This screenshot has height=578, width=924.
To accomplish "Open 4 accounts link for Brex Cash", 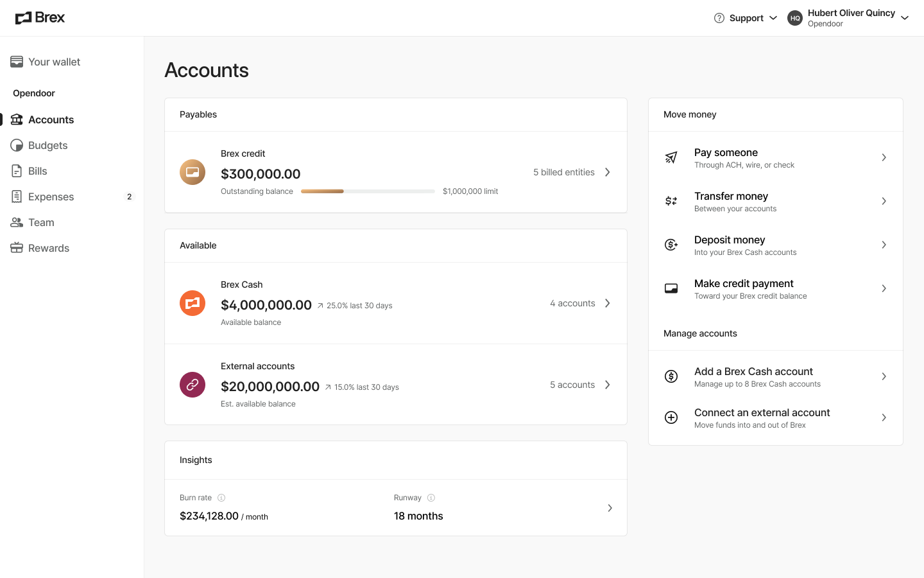I will [572, 303].
